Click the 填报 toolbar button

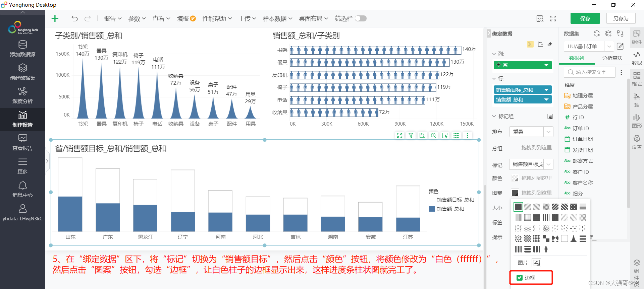pyautogui.click(x=186, y=18)
